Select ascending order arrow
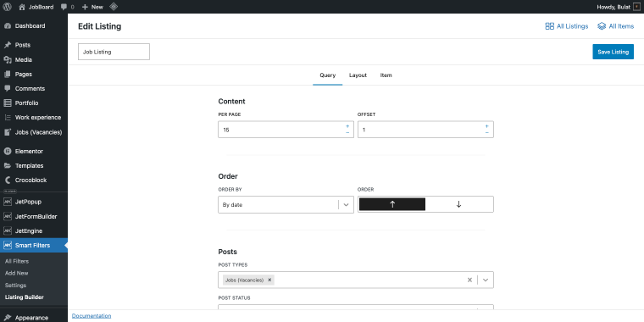644x322 pixels. [392, 204]
